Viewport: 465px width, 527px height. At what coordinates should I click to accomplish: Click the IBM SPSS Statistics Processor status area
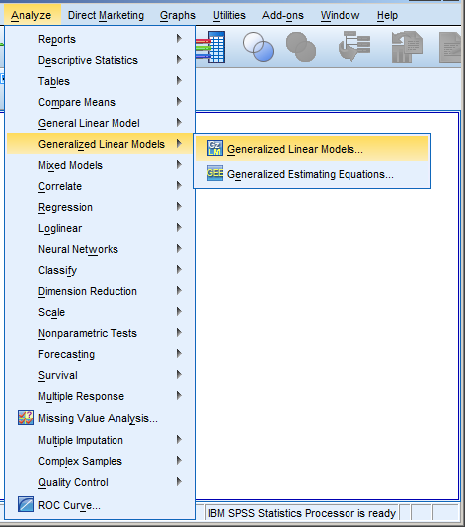pos(302,513)
